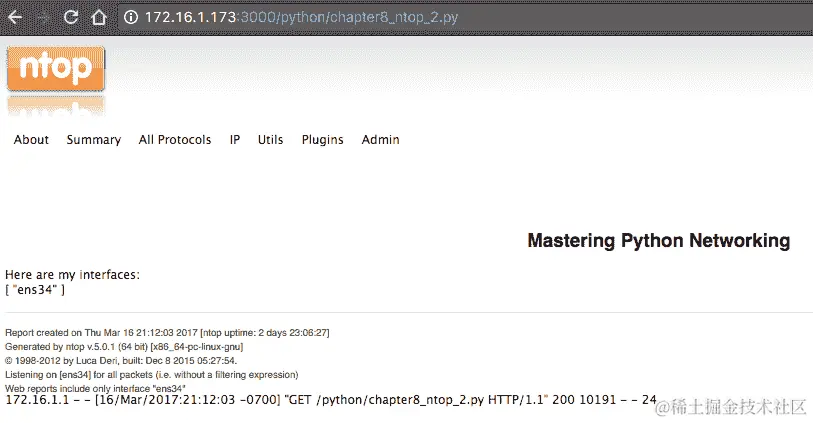Click the GET /python/chapter8_ntop_2.py log line
The image size is (813, 423).
pyautogui.click(x=331, y=400)
